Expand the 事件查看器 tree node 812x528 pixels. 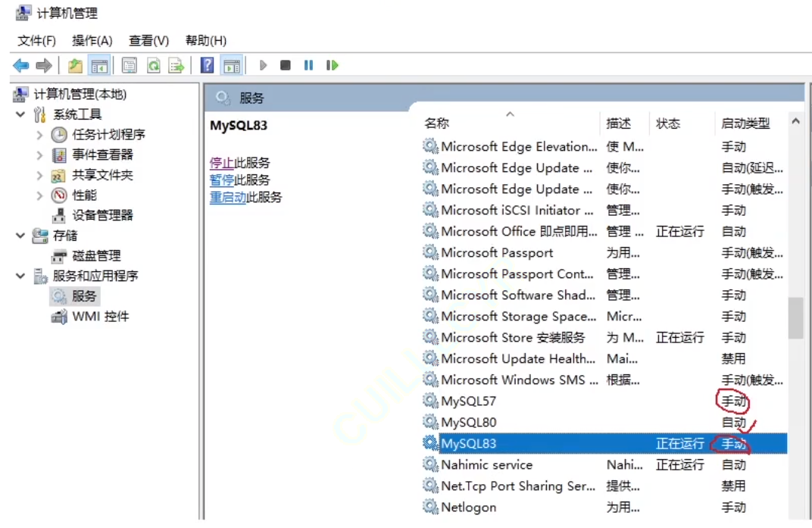tap(39, 155)
